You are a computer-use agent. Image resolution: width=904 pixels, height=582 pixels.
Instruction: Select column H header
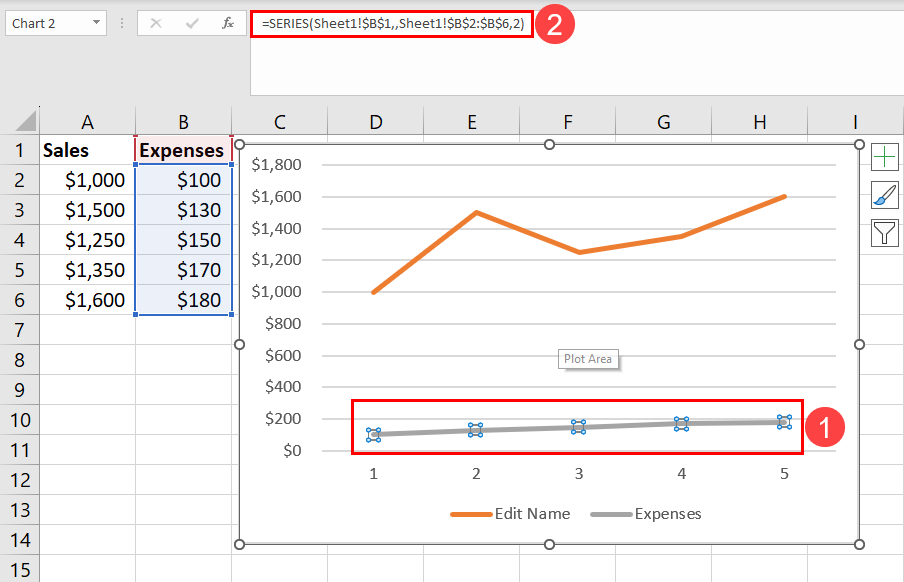click(760, 122)
